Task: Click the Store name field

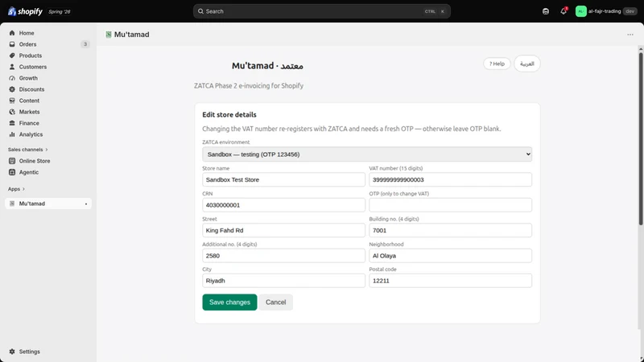Action: click(x=283, y=179)
